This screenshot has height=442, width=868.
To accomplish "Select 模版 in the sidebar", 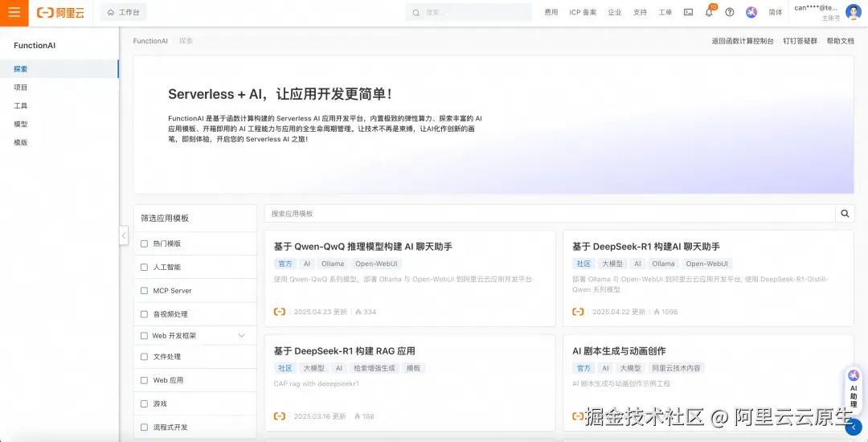I will [59, 142].
